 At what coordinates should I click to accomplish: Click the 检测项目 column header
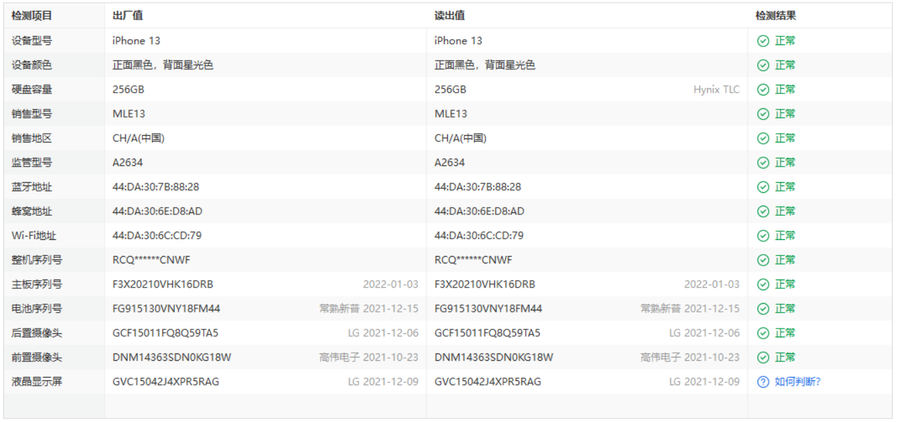32,16
